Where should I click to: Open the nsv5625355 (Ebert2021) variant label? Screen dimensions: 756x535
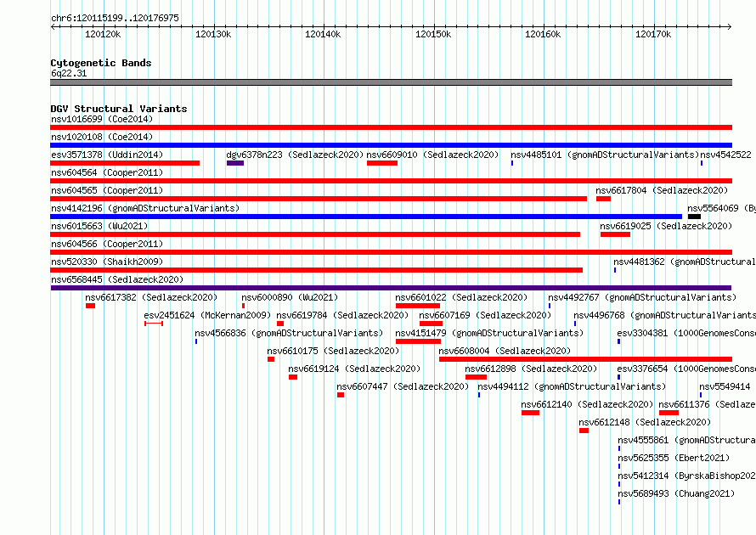(674, 458)
